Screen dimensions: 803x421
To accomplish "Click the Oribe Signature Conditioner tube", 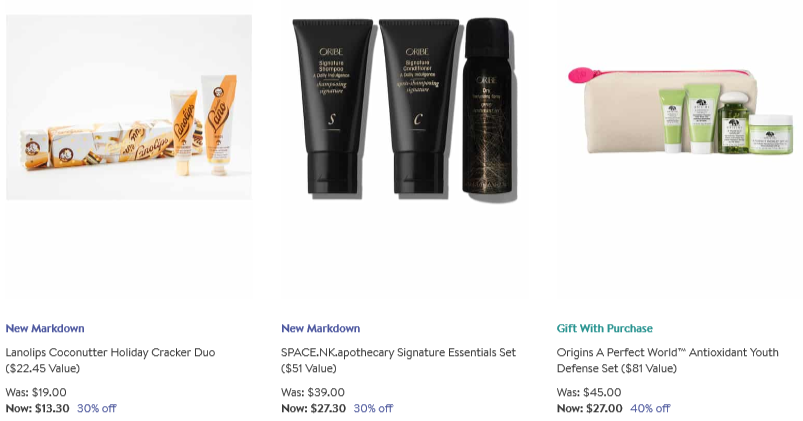I will pyautogui.click(x=419, y=107).
